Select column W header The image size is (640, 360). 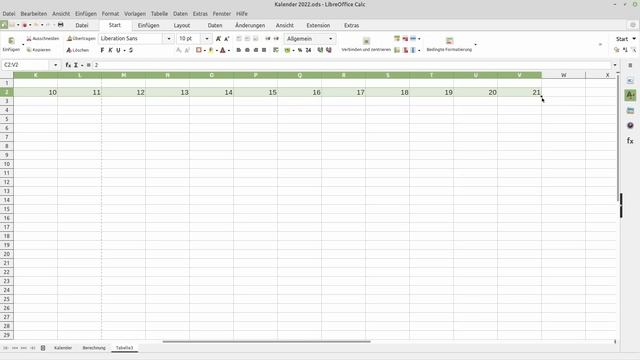(x=564, y=75)
